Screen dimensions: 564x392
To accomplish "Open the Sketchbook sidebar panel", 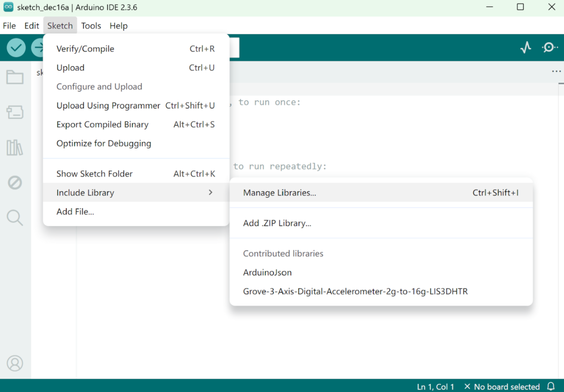I will coord(15,77).
